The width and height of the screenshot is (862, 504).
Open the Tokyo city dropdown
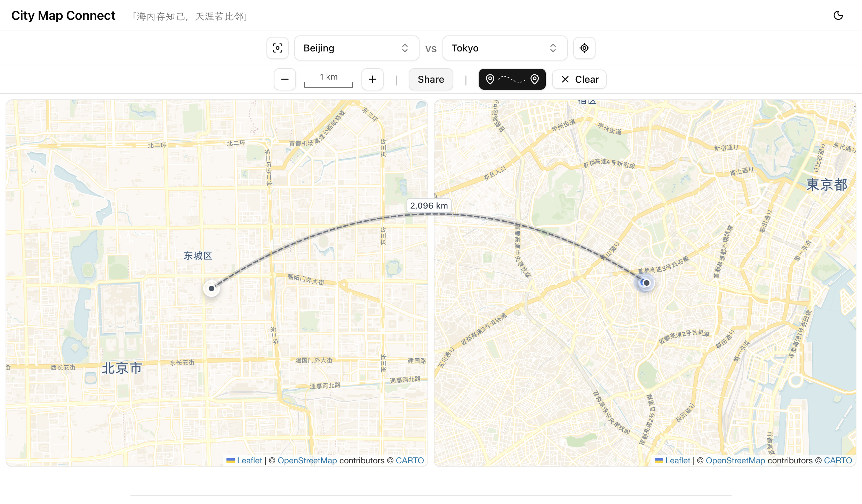pyautogui.click(x=504, y=48)
